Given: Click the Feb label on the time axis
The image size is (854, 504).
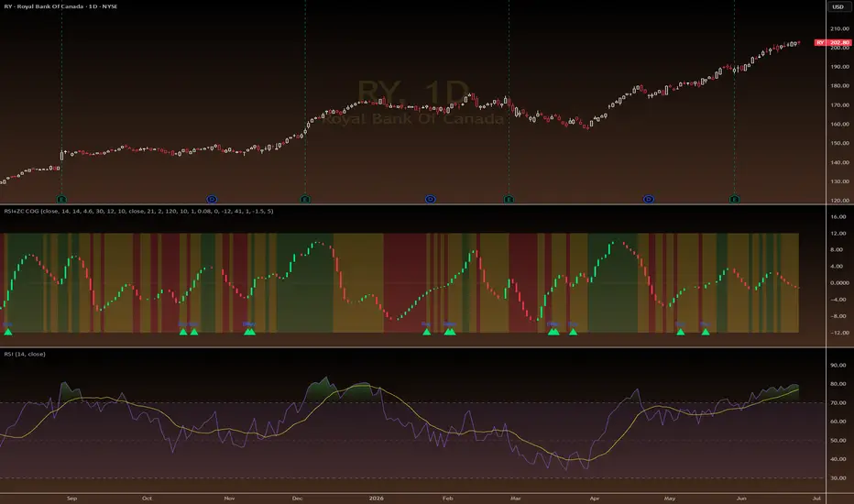Looking at the screenshot, I should [x=448, y=498].
